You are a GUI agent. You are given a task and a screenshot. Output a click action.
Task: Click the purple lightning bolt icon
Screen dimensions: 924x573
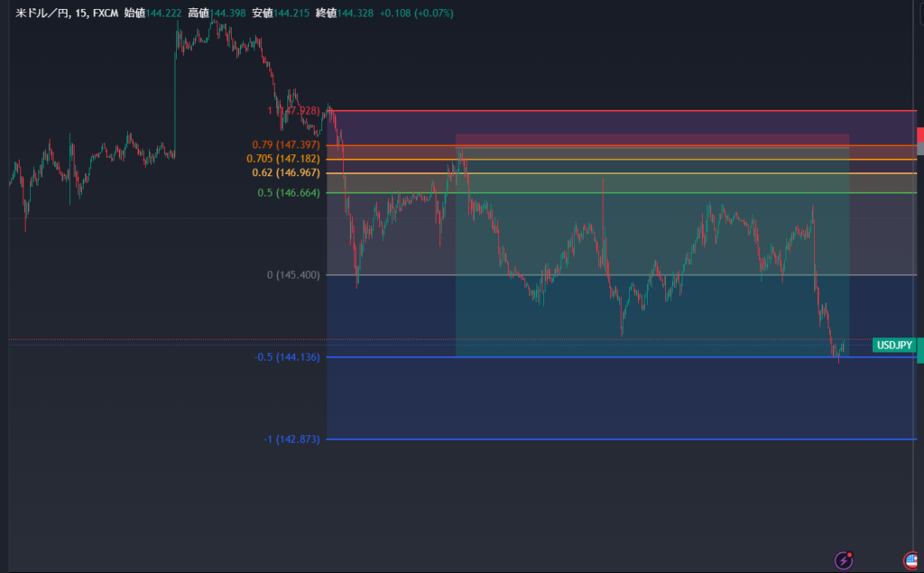[x=844, y=560]
